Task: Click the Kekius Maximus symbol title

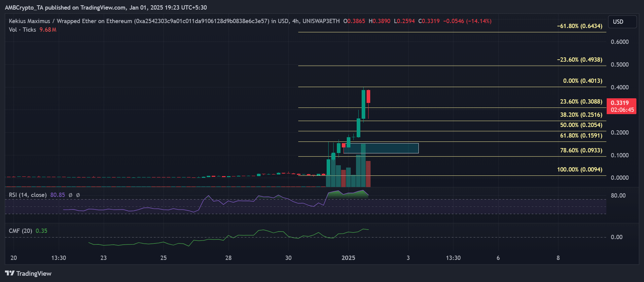Action: [29, 21]
